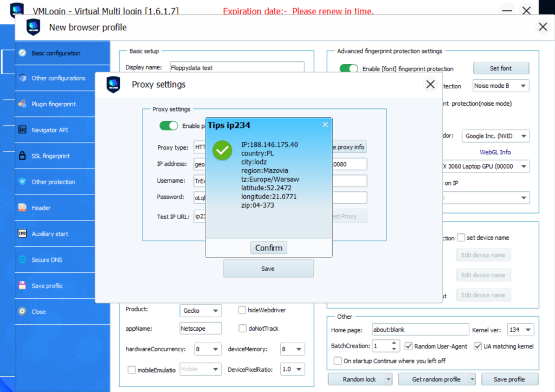Close the Tips ip234 popup

click(x=325, y=125)
